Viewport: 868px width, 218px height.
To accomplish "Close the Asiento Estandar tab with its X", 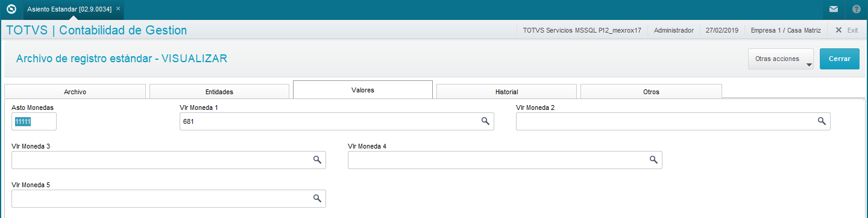I will click(118, 9).
